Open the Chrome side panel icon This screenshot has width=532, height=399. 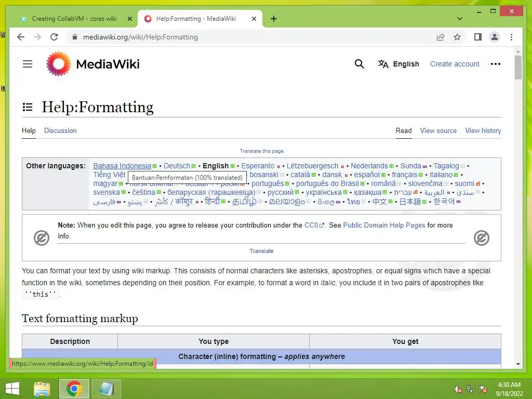point(478,37)
